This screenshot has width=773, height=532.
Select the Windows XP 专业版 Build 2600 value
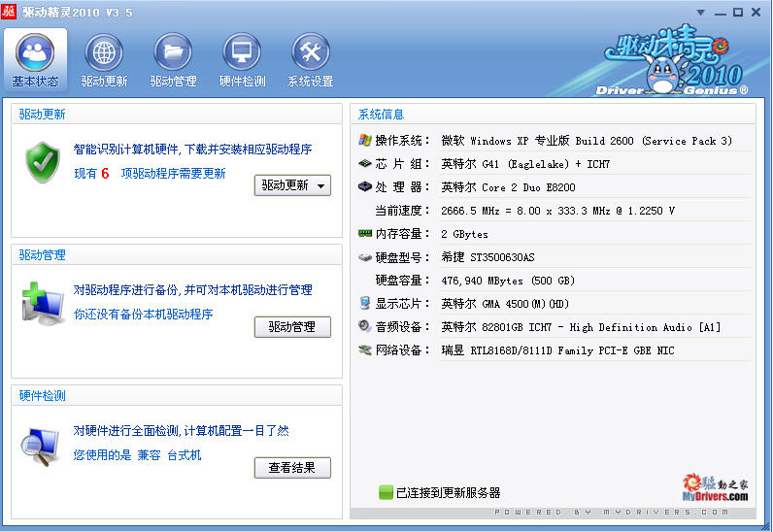(587, 141)
